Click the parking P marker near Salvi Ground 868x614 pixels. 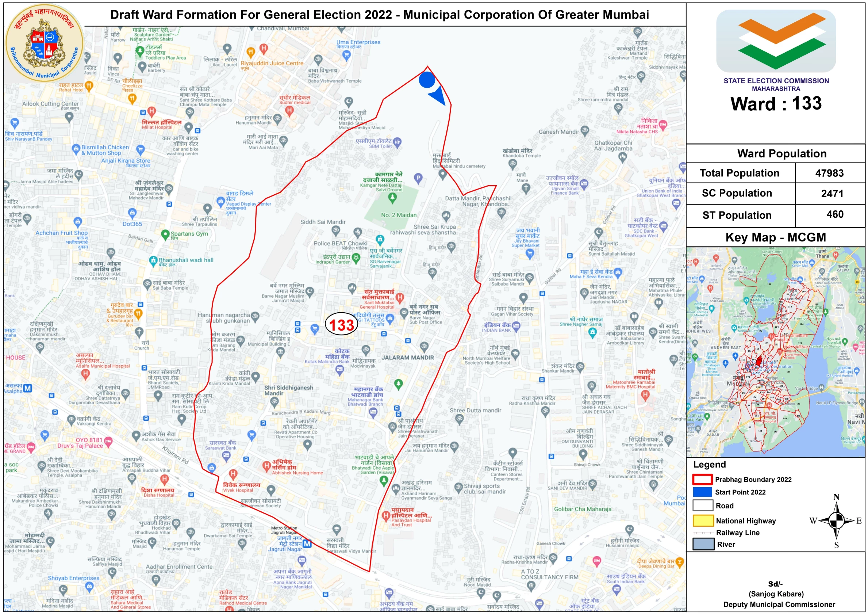click(x=418, y=177)
